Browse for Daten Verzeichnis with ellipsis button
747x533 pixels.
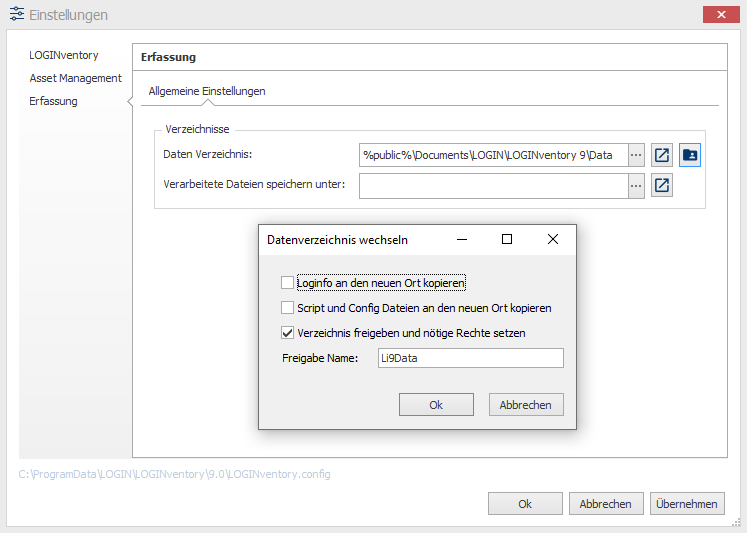click(636, 155)
